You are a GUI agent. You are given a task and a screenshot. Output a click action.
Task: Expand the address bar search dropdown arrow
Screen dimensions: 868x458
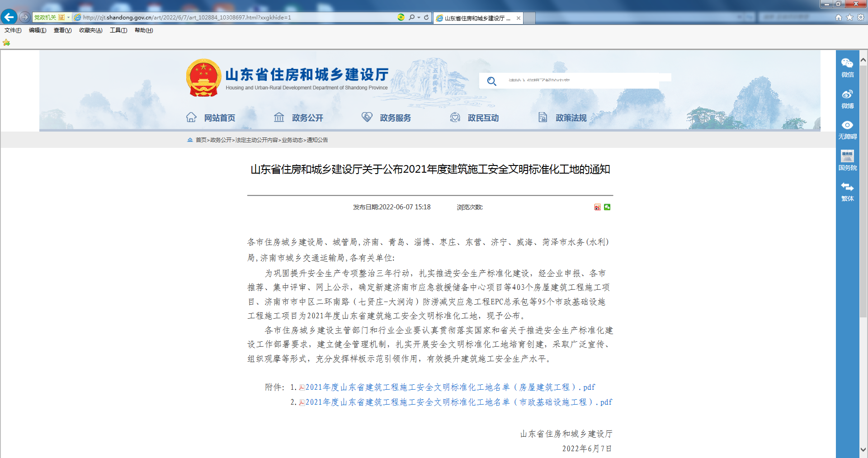tap(419, 17)
